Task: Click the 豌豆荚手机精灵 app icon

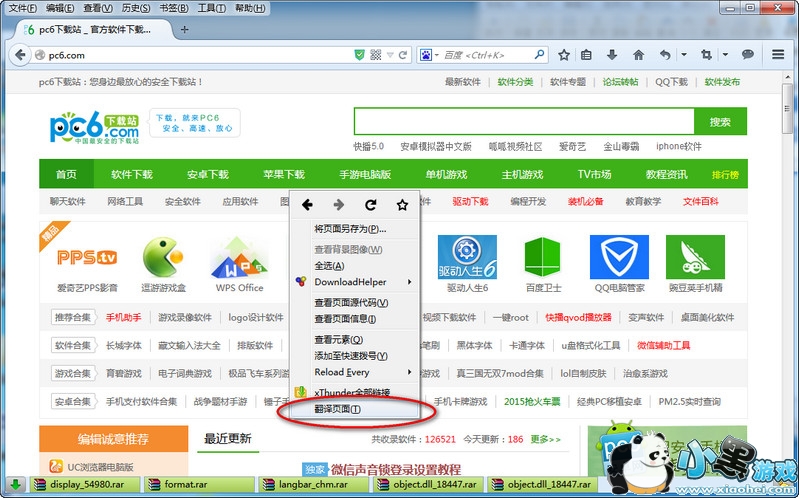Action: (x=696, y=257)
